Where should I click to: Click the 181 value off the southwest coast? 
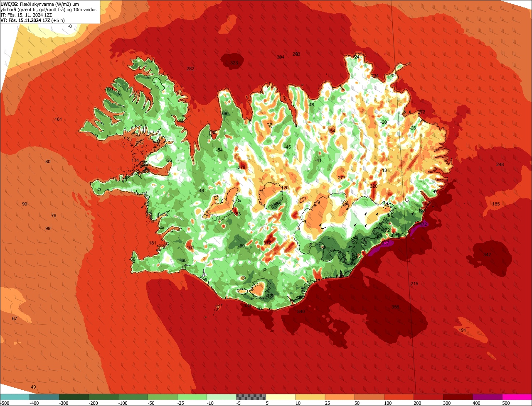pos(153,243)
